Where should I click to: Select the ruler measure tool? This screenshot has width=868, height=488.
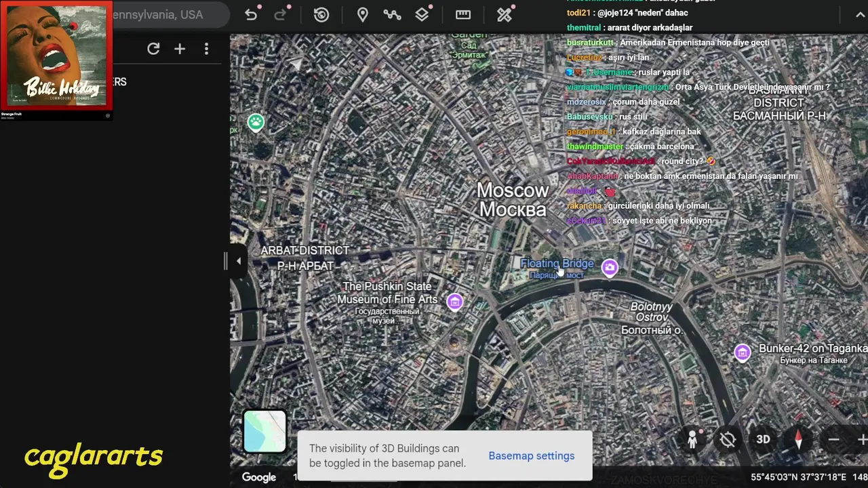pos(463,15)
